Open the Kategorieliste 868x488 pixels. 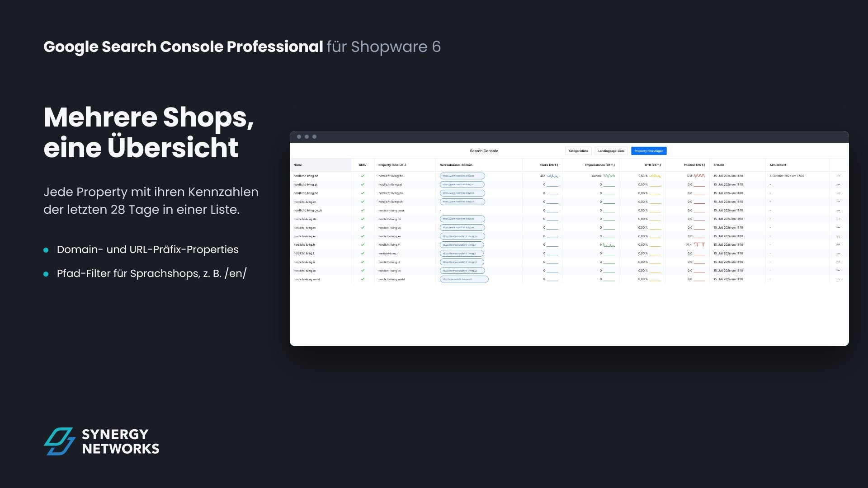[x=578, y=151]
